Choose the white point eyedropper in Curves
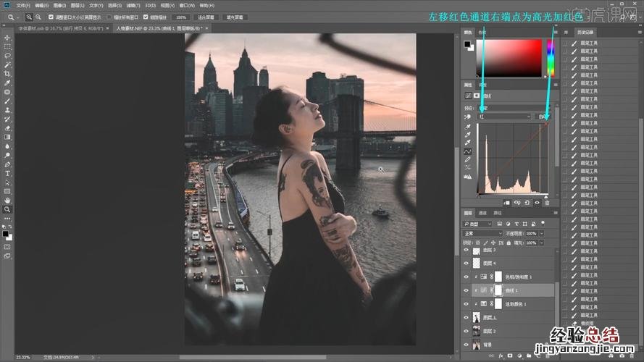Image resolution: width=644 pixels, height=362 pixels. coord(467,143)
